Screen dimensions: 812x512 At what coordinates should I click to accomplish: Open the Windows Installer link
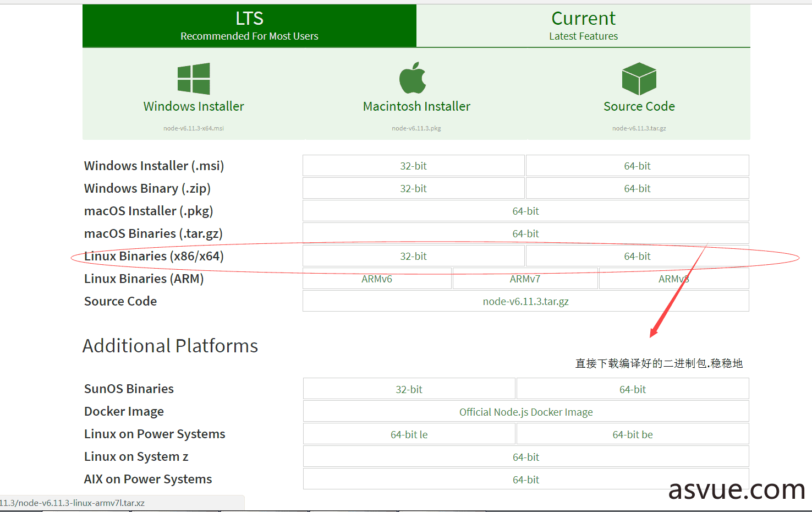click(194, 106)
